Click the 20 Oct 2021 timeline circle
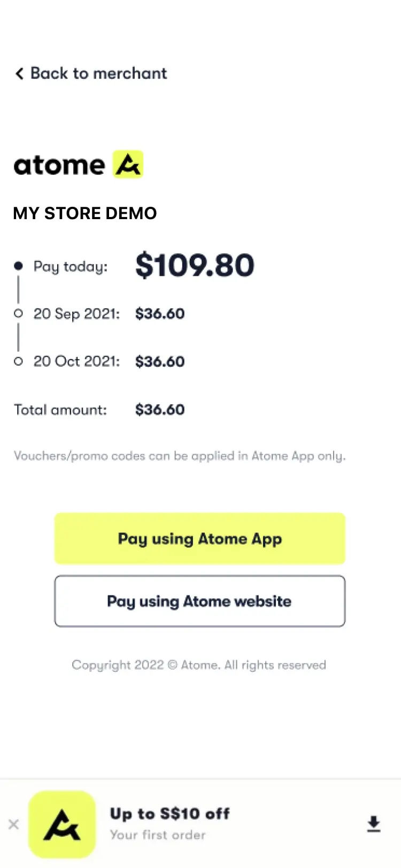 pyautogui.click(x=18, y=361)
